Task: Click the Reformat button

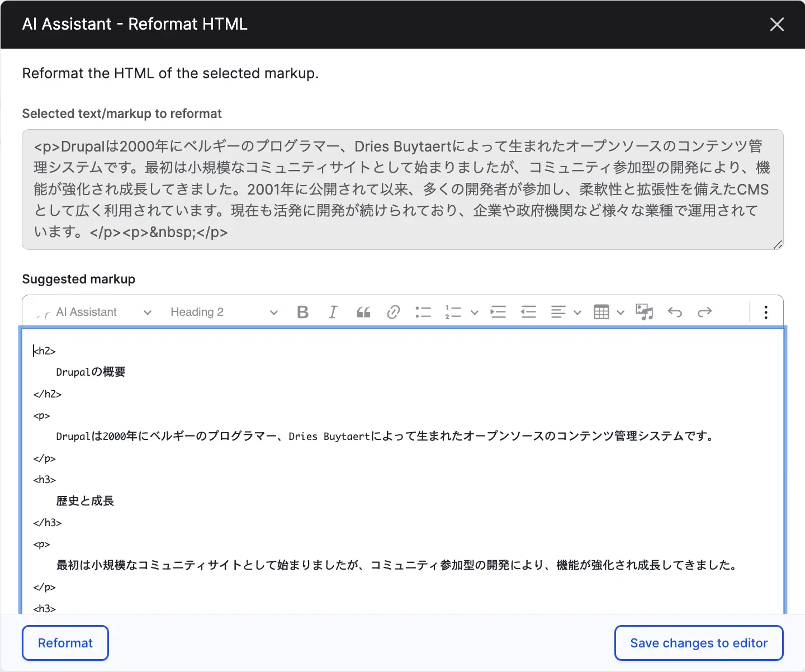Action: pos(65,643)
